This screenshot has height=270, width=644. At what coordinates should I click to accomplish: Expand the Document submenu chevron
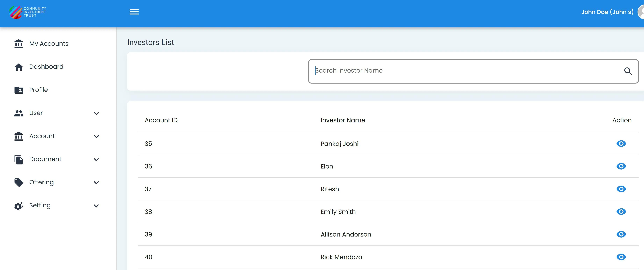[96, 159]
